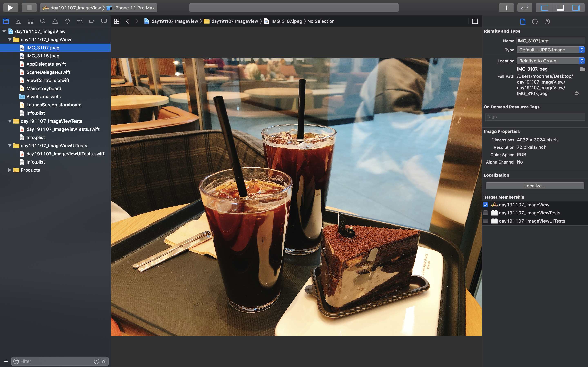This screenshot has height=367, width=588.
Task: Click the Library plus button in toolbar
Action: (x=506, y=8)
